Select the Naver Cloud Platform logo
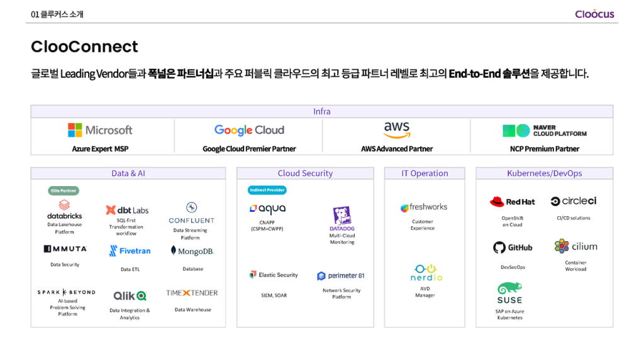This screenshot has height=362, width=644. [545, 131]
